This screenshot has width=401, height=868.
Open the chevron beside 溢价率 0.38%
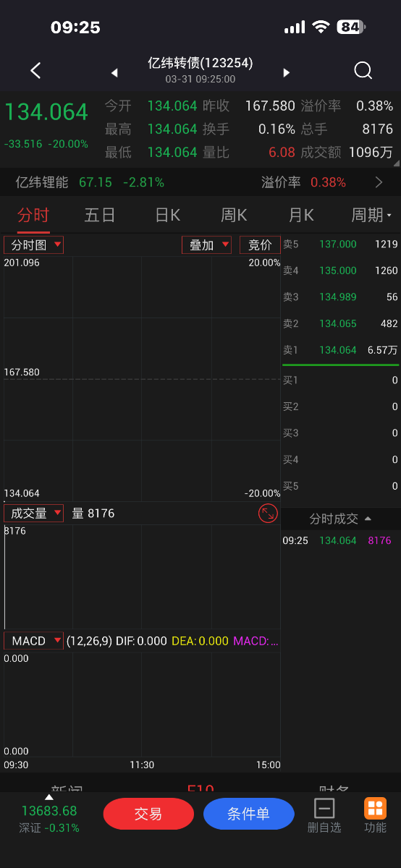pyautogui.click(x=379, y=182)
